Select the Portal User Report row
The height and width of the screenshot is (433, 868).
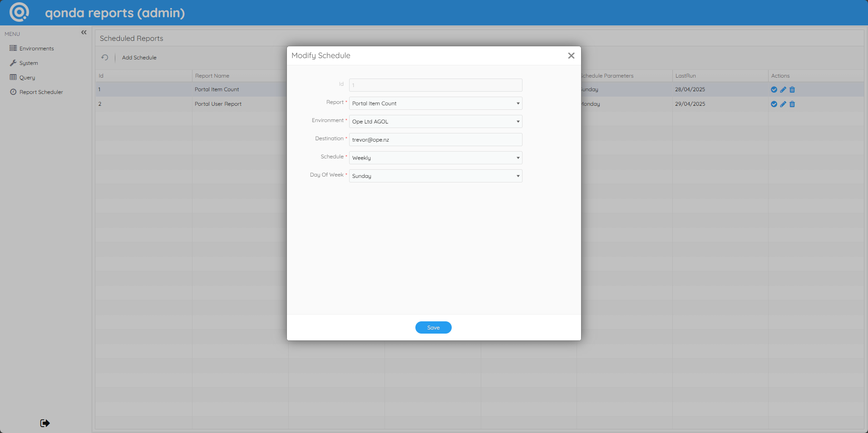[218, 104]
